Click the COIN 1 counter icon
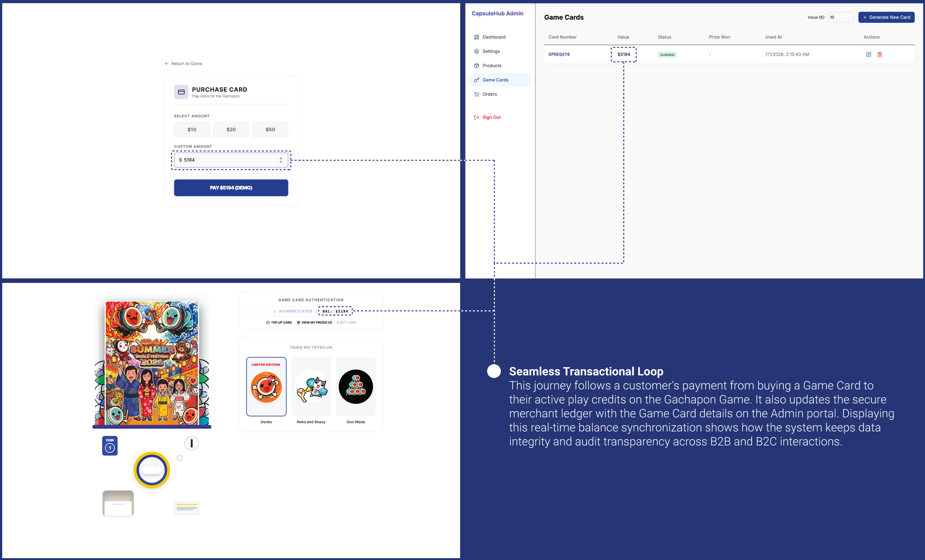925x560 pixels. point(110,446)
